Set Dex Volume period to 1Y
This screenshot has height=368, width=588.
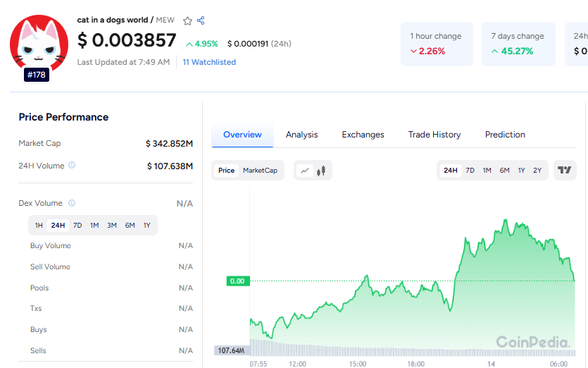click(146, 226)
